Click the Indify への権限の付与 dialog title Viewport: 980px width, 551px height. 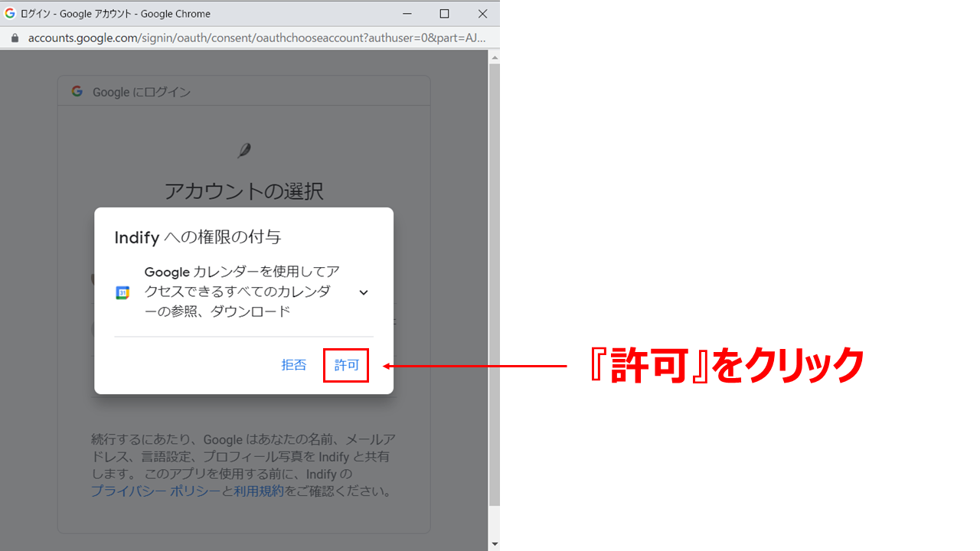(x=198, y=237)
